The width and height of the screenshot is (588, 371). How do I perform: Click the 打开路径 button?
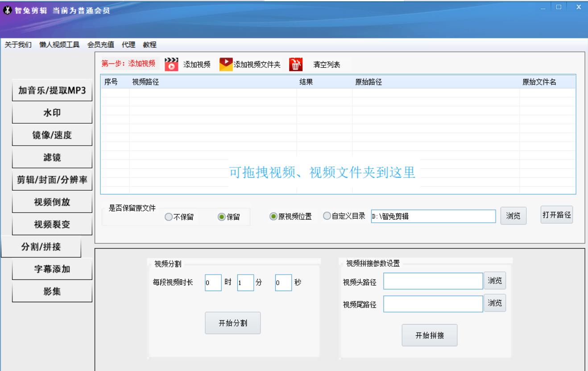(556, 215)
